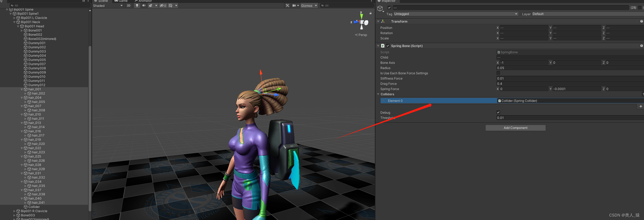Collapse Spring Bone script foldout
The height and width of the screenshot is (220, 644).
coord(378,46)
